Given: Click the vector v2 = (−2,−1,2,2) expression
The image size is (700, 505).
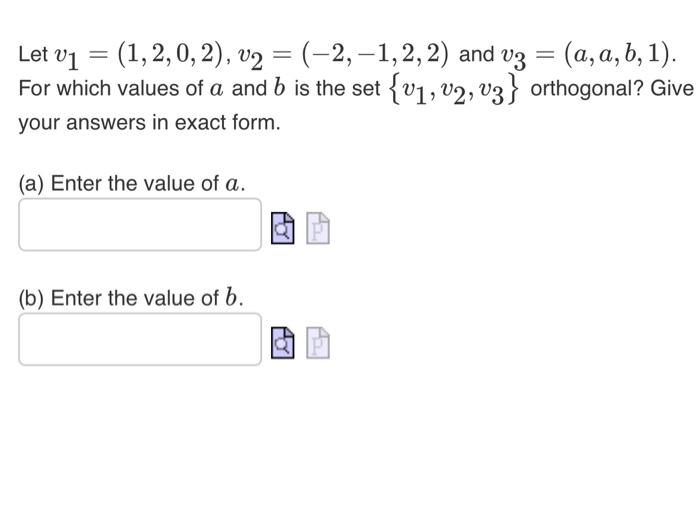Looking at the screenshot, I should (x=343, y=56).
